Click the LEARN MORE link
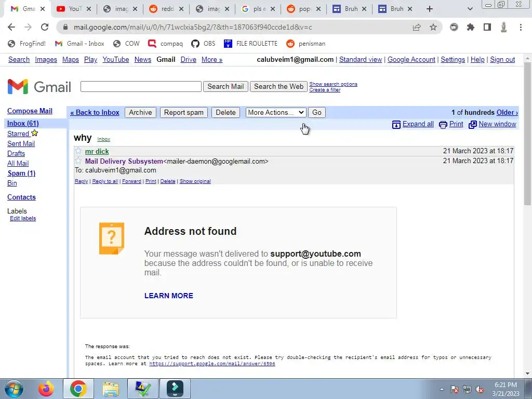 (169, 296)
